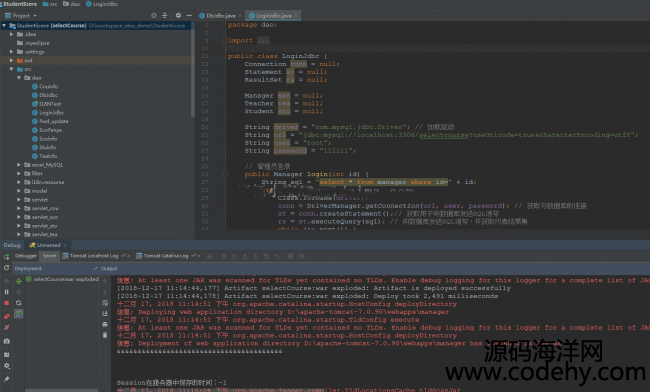Click the pin tab icon in Debug sidebar
This screenshot has width=650, height=392.
[6, 379]
